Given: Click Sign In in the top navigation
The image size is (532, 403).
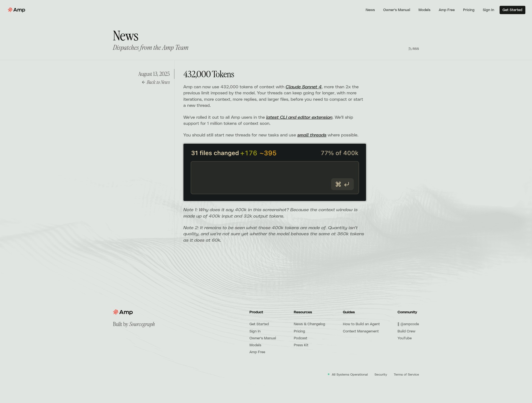Looking at the screenshot, I should (488, 10).
